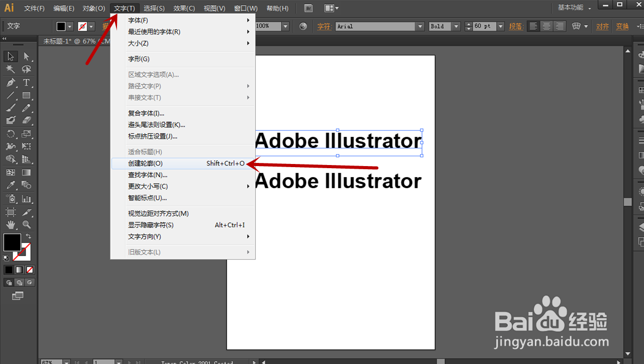Viewport: 644px width, 364px height.
Task: Open the 段落 paragraph panel link
Action: (x=516, y=26)
